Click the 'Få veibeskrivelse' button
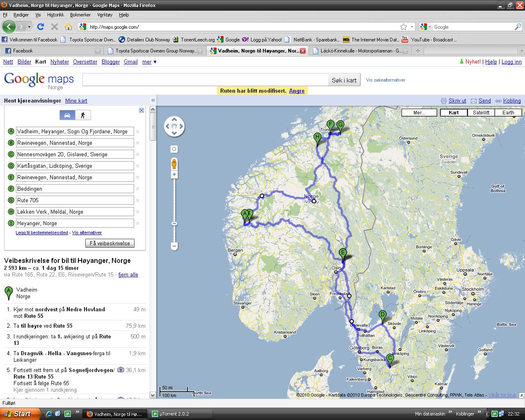The height and width of the screenshot is (420, 525). (110, 243)
